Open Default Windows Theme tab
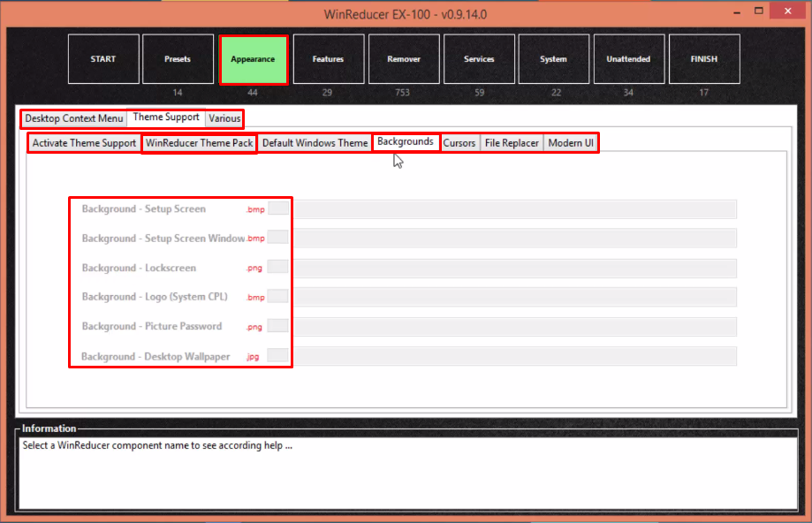812x523 pixels. click(315, 143)
